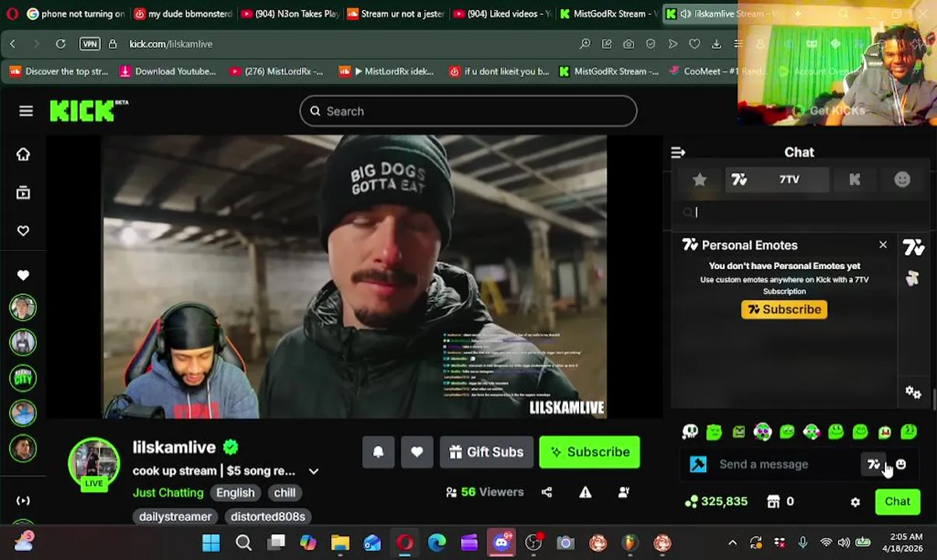Open Windows taskbar search
The height and width of the screenshot is (560, 937).
point(244,543)
